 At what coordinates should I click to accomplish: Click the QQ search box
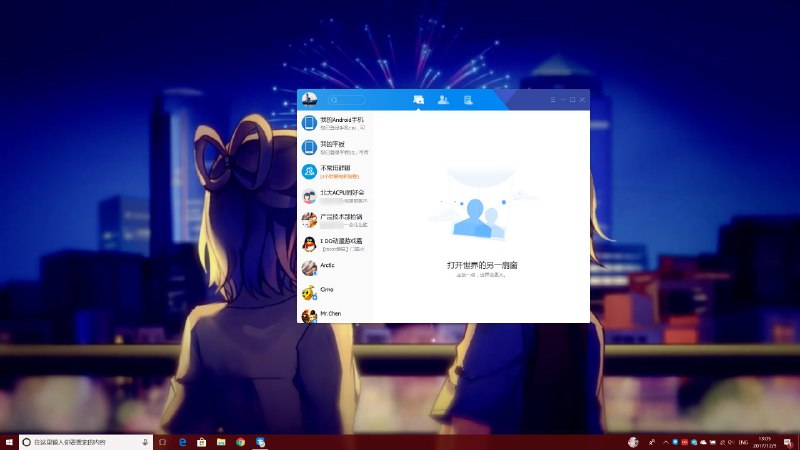pos(347,100)
